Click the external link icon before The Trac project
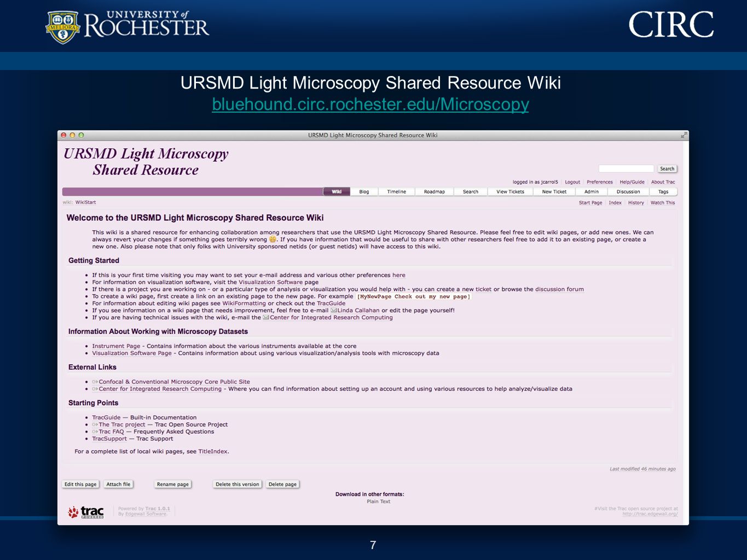Image resolution: width=747 pixels, height=560 pixels. [95, 424]
